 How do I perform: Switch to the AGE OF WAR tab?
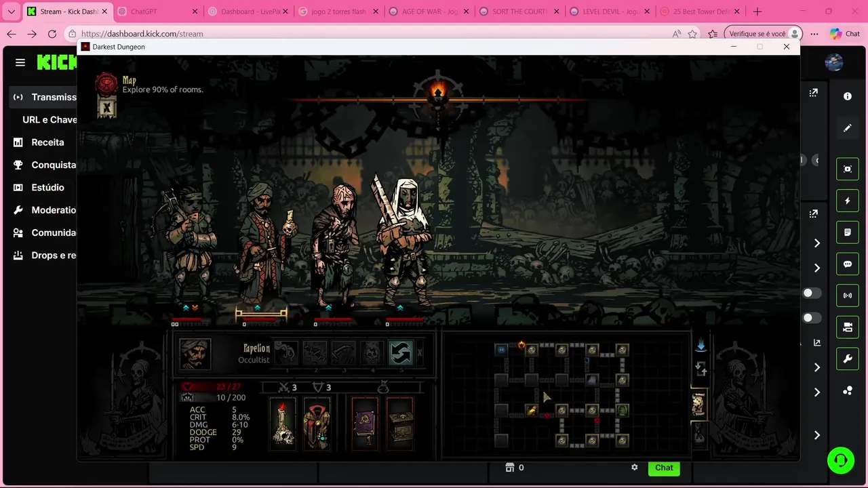point(429,12)
